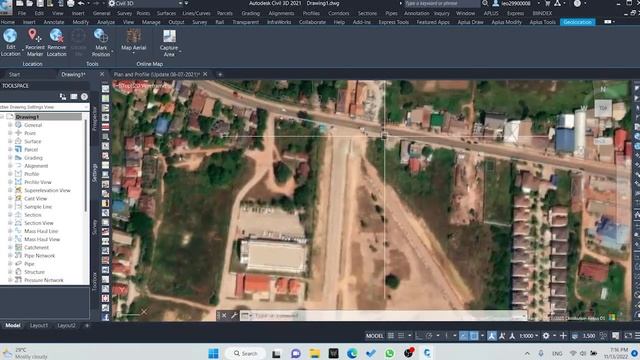This screenshot has height=360, width=640.
Task: Click the command line wrench customize icon
Action: [x=234, y=315]
